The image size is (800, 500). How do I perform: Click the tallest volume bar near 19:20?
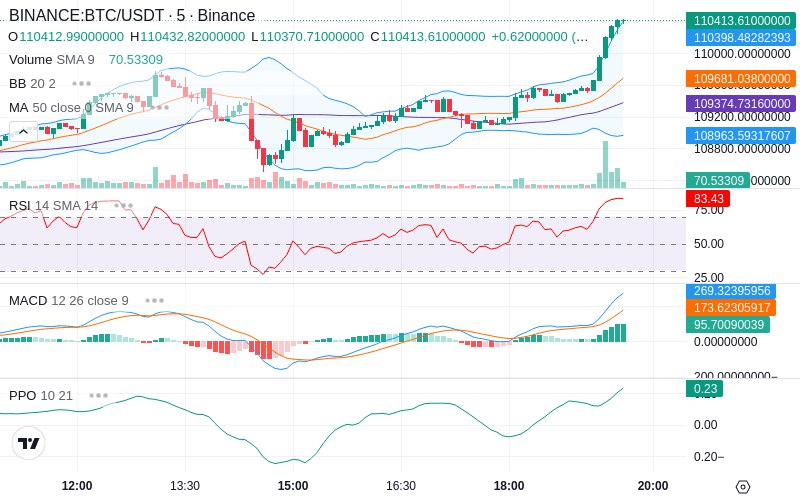click(606, 164)
